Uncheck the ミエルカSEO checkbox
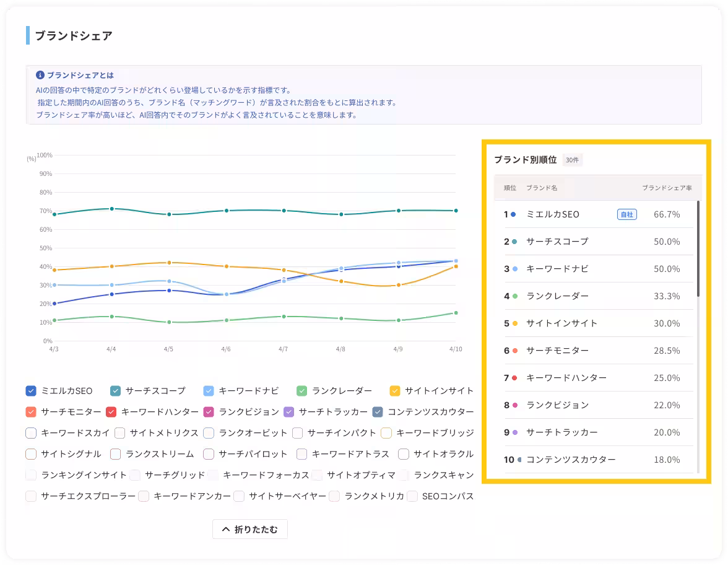 (31, 391)
